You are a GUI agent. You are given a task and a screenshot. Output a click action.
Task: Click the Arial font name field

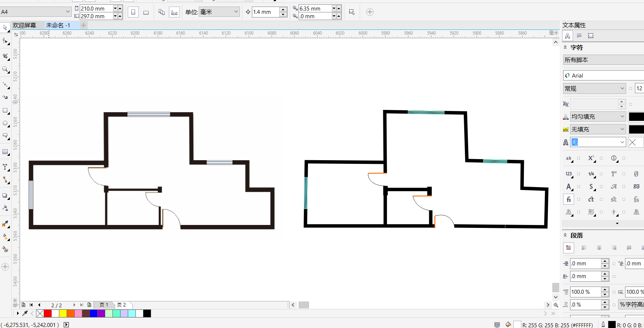pos(604,75)
